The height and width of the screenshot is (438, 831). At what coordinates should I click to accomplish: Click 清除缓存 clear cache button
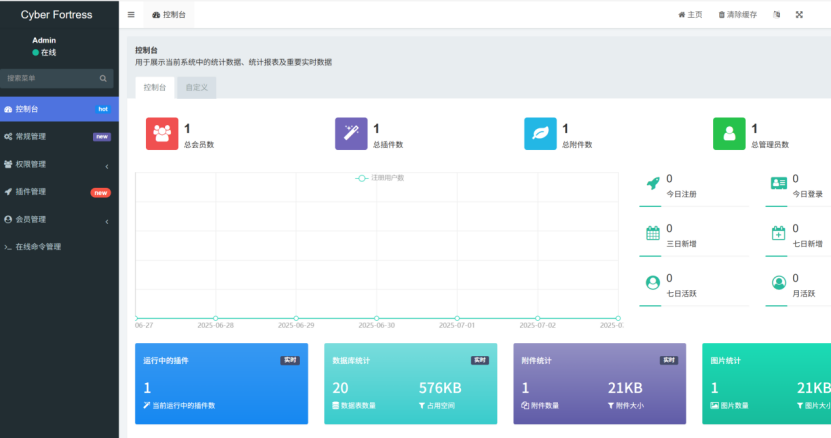[x=737, y=15]
